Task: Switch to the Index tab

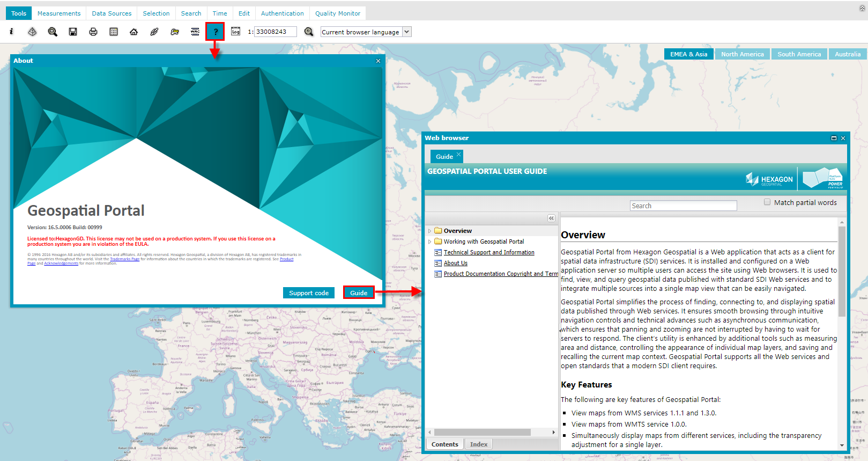Action: tap(478, 444)
